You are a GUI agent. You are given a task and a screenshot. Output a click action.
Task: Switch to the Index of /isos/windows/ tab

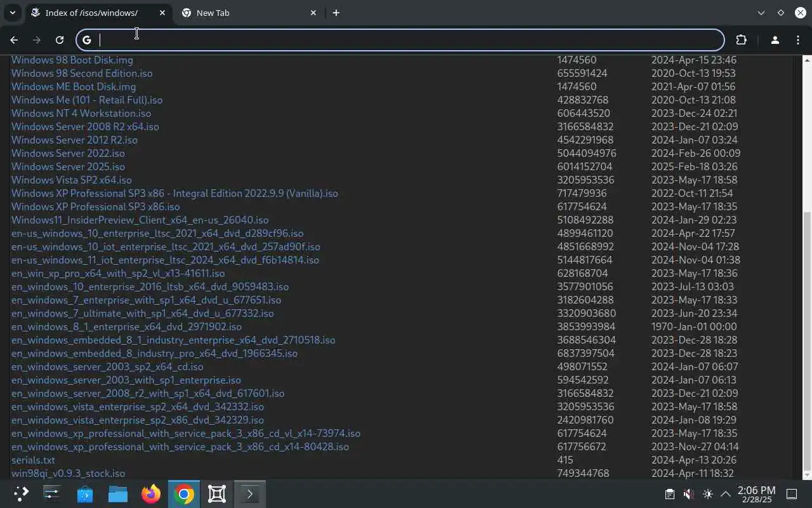click(x=98, y=13)
